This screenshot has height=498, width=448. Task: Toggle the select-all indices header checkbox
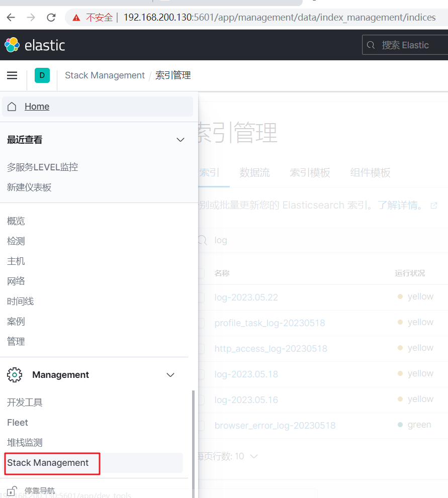(201, 273)
